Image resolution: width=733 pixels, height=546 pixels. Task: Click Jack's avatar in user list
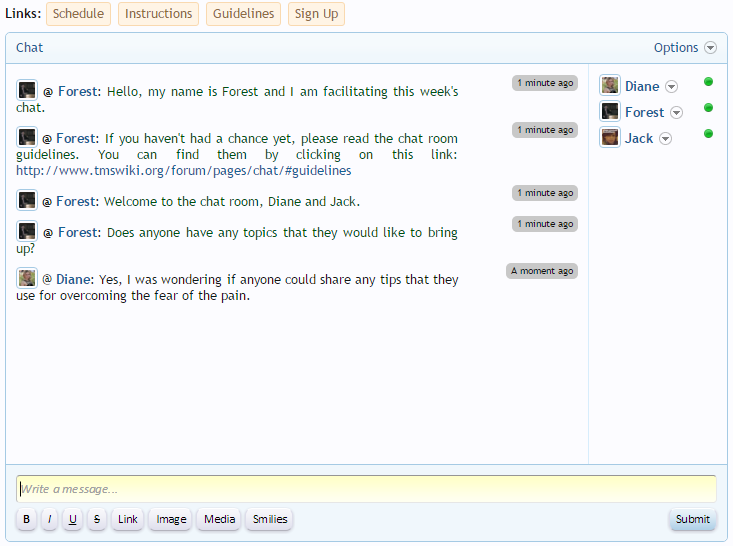click(610, 137)
